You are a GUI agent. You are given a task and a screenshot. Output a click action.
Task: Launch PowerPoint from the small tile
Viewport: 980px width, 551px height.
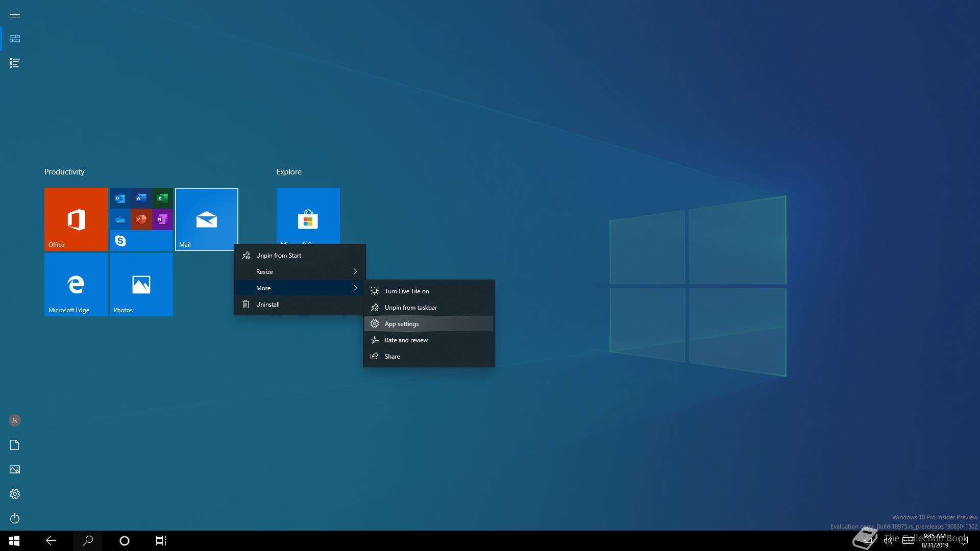(141, 219)
